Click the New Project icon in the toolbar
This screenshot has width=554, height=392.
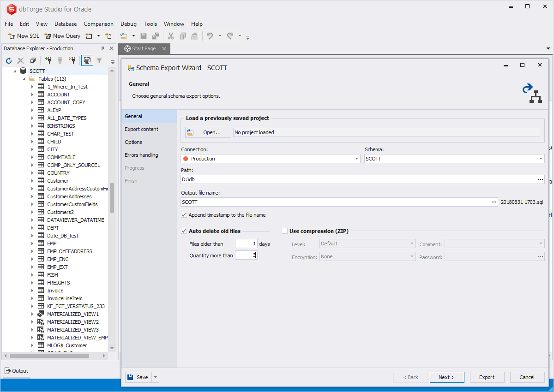pyautogui.click(x=108, y=36)
